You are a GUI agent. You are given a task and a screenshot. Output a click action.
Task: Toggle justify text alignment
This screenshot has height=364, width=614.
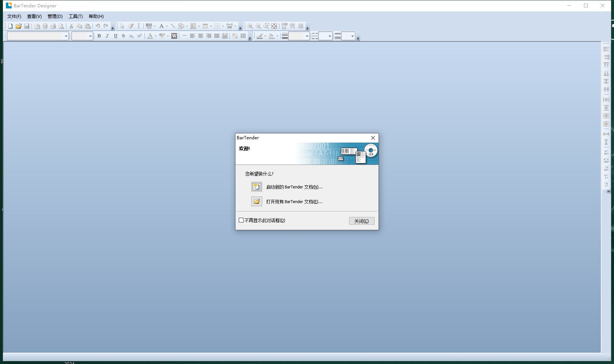(x=217, y=36)
